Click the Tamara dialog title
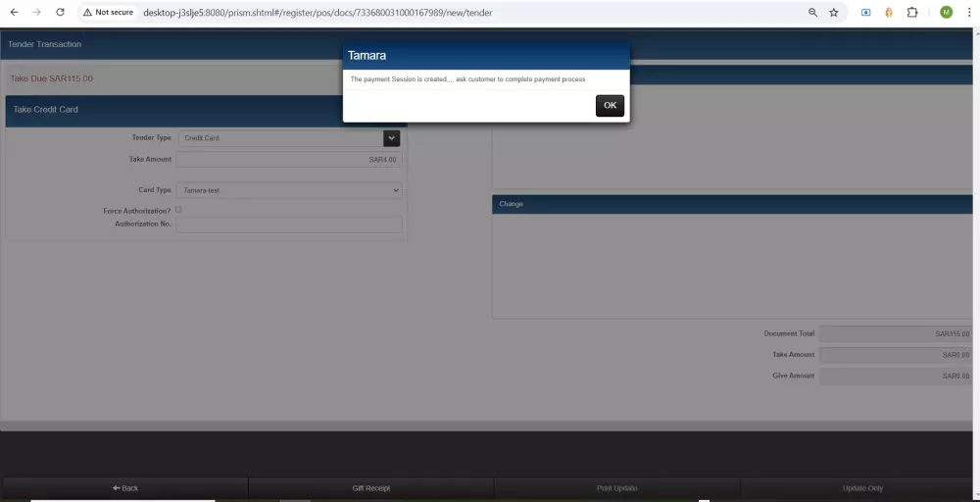Screen dimensions: 980x502 (x=367, y=56)
